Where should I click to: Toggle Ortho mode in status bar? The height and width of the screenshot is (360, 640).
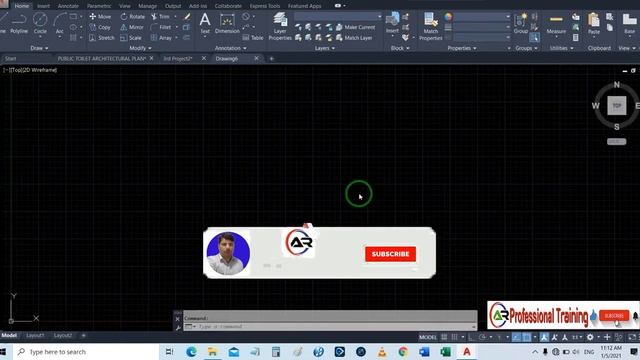(x=471, y=337)
